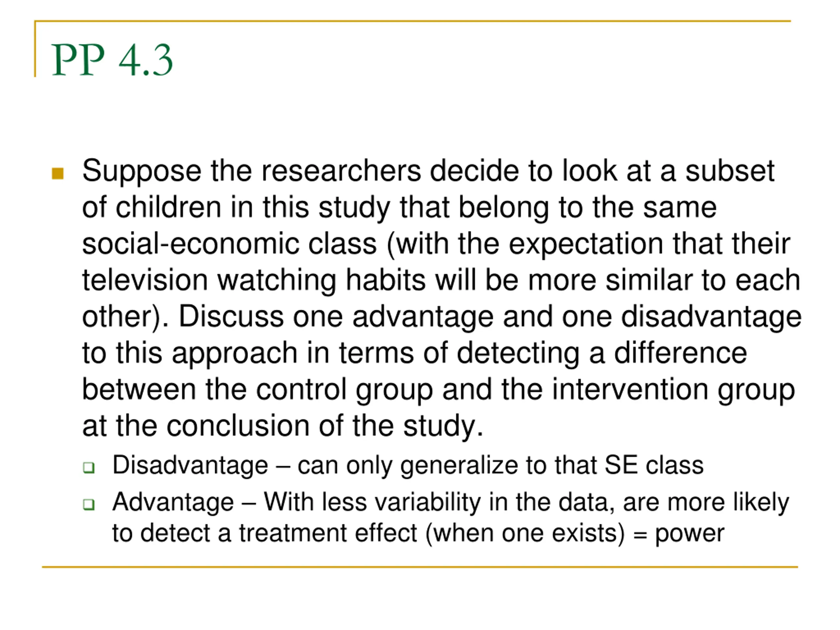Click the text "SE class" in the first sub-bullet
Image resolution: width=840 pixels, height=630 pixels.
[x=654, y=465]
